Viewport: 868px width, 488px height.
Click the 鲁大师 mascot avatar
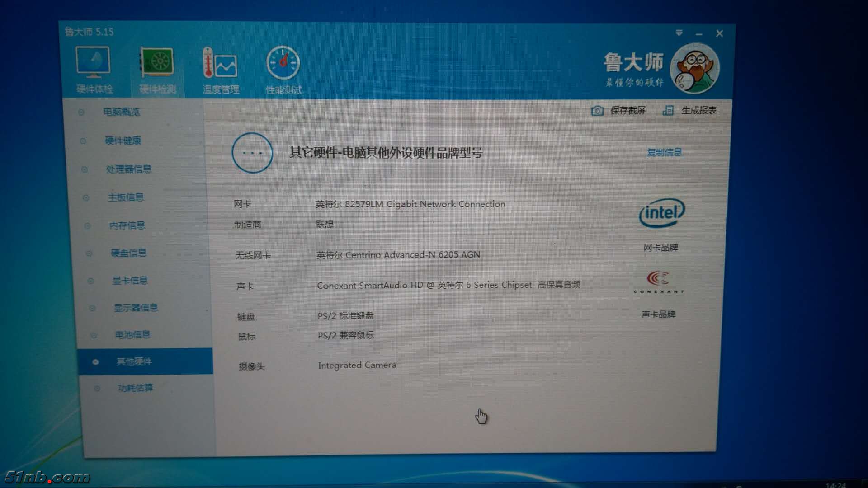[x=694, y=68]
